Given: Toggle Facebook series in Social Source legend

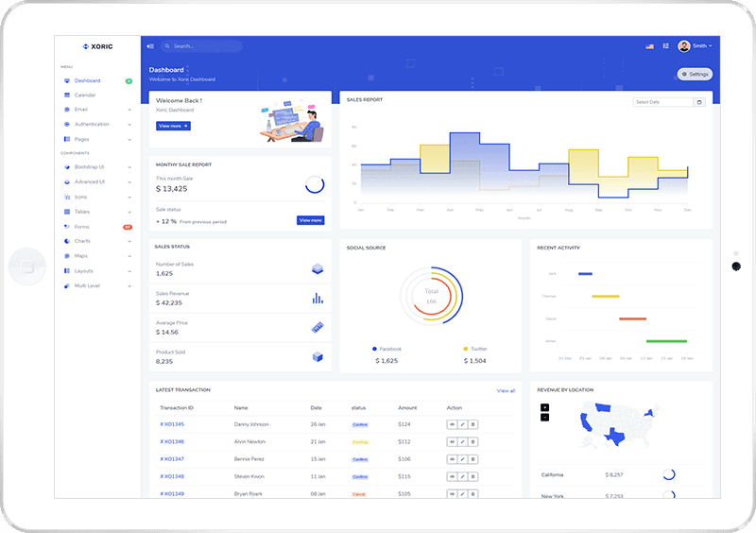Looking at the screenshot, I should point(387,349).
